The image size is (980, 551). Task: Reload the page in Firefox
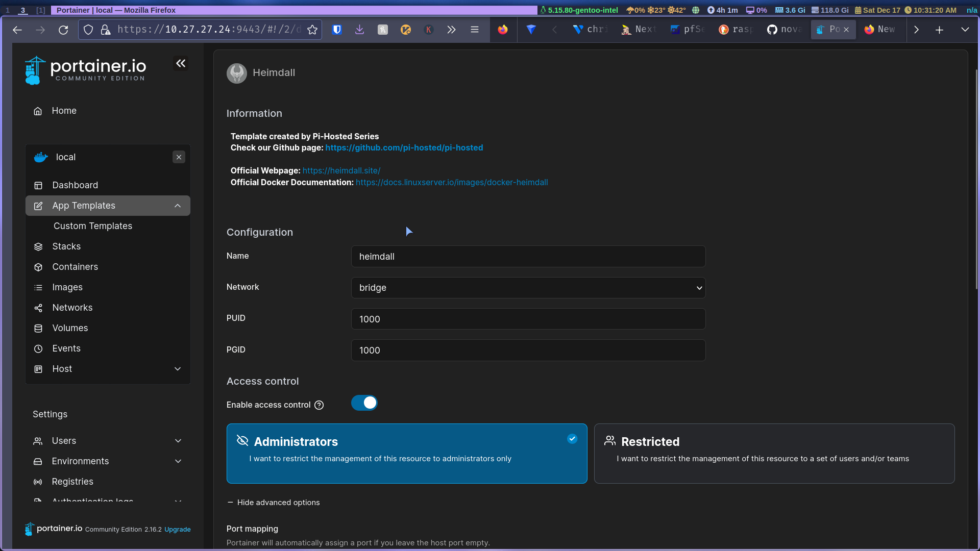tap(63, 30)
